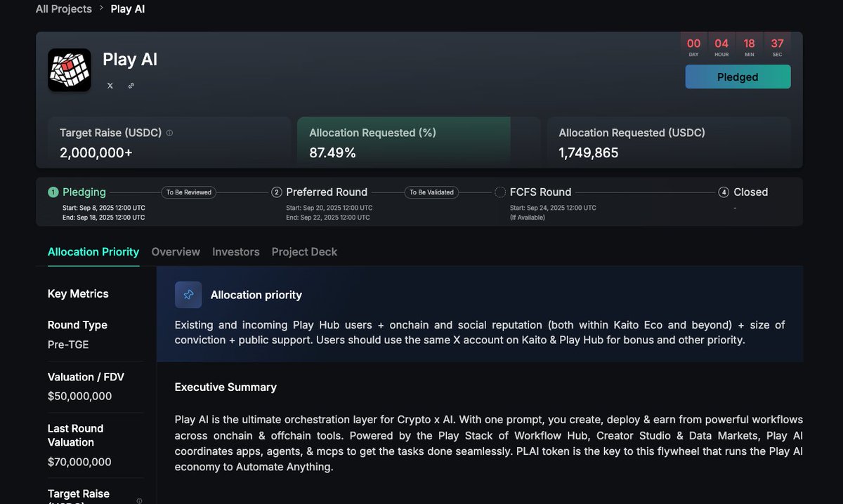843x504 pixels.
Task: Click the Pre-TGE round type value
Action: click(x=68, y=344)
